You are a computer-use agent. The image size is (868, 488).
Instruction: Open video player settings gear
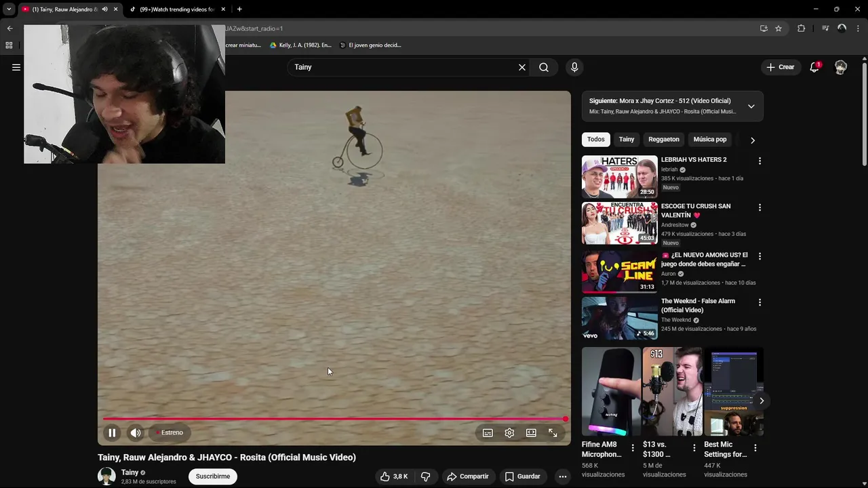[x=509, y=432]
